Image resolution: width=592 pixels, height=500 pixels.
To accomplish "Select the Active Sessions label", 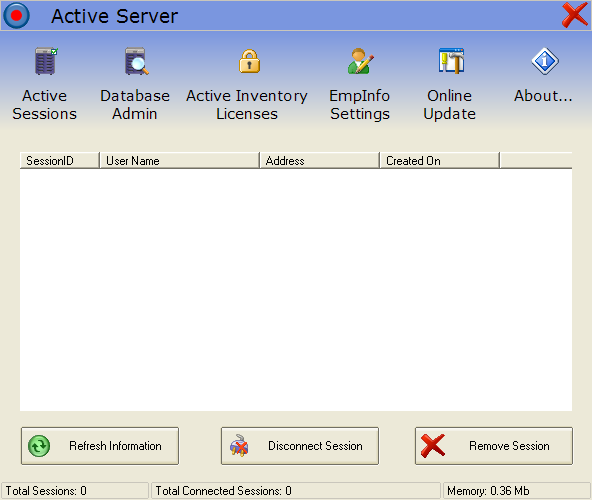I will pyautogui.click(x=45, y=105).
